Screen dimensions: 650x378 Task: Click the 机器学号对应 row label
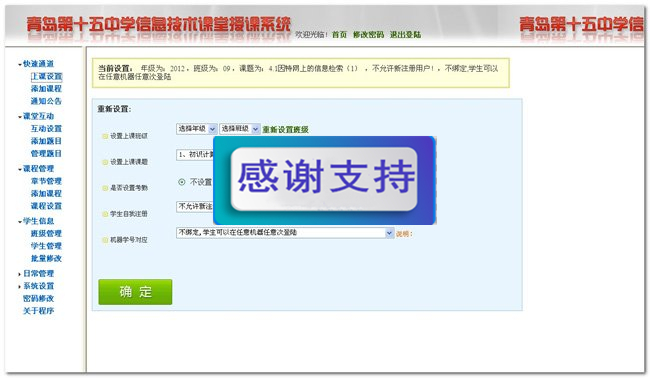pos(129,240)
